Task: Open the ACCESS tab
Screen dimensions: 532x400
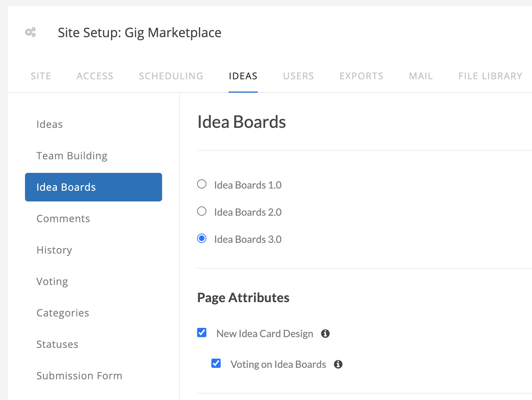Action: [95, 76]
